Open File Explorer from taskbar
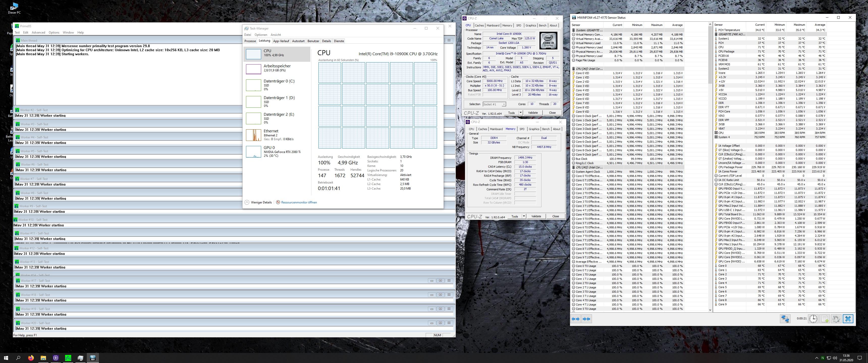The image size is (868, 363). (x=43, y=358)
